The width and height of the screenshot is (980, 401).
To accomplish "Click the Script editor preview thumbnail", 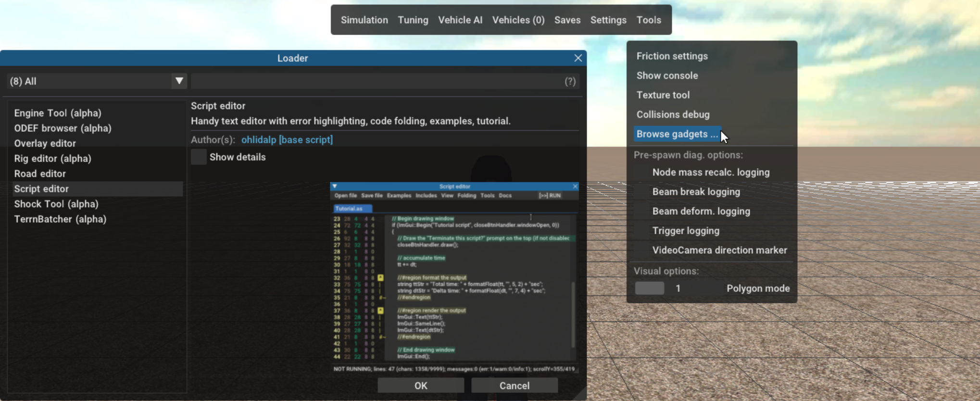I will (x=454, y=277).
